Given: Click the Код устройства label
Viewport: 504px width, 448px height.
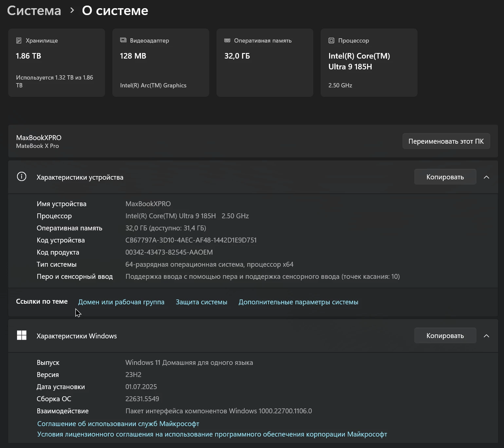Looking at the screenshot, I should tap(61, 240).
